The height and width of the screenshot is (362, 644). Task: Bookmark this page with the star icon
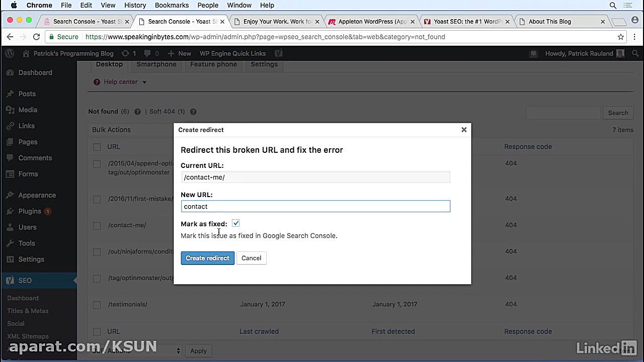point(621,37)
